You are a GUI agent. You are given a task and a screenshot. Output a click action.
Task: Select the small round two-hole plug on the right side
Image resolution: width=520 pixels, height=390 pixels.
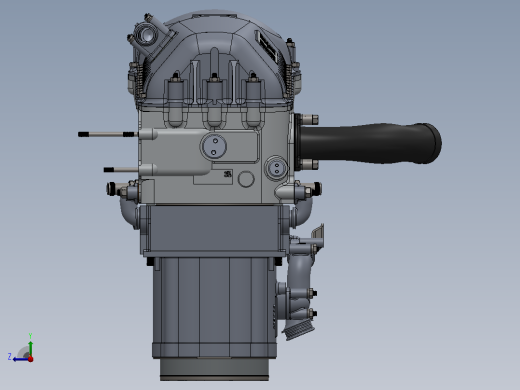coord(276,168)
